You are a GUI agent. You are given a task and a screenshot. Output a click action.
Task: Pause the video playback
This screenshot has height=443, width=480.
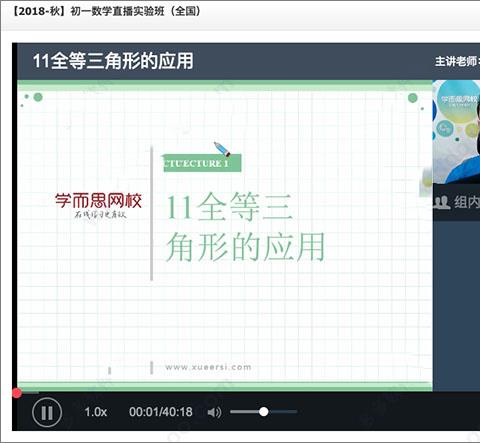point(47,412)
